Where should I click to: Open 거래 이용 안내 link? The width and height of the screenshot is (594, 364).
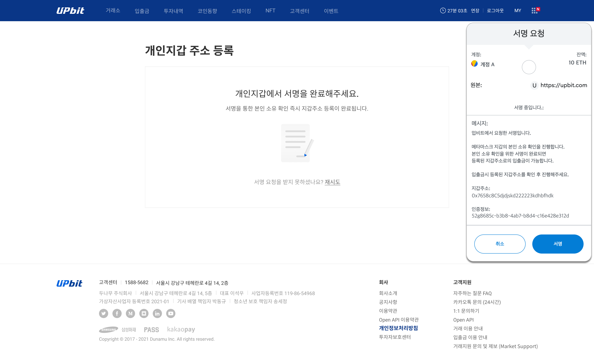click(468, 328)
